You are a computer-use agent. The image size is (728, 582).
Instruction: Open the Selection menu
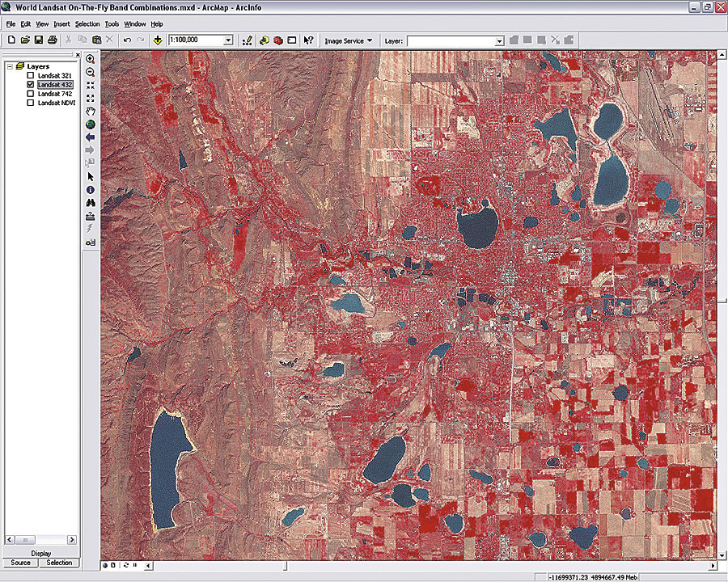click(x=87, y=24)
